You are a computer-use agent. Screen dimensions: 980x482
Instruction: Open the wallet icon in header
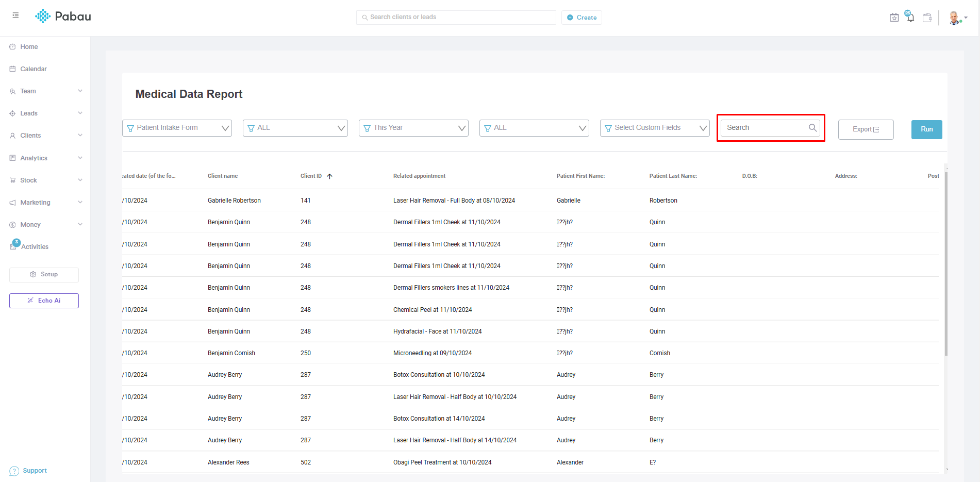click(927, 18)
